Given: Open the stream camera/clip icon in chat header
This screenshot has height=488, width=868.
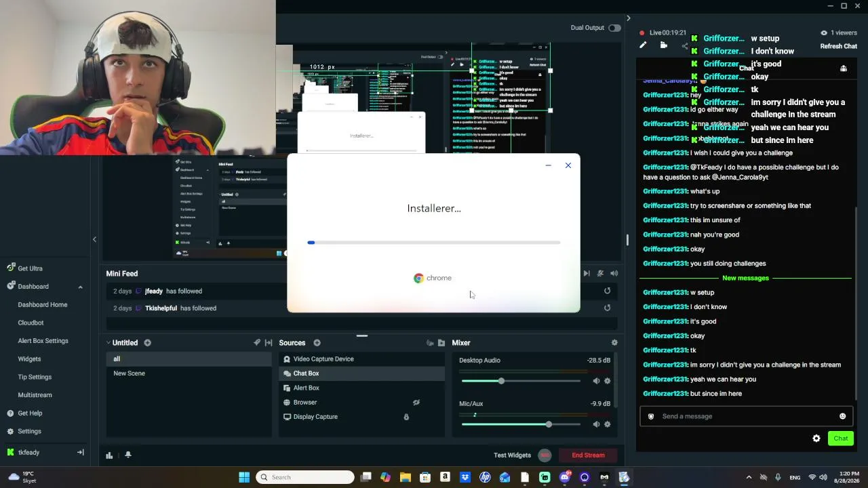Looking at the screenshot, I should coord(664,45).
